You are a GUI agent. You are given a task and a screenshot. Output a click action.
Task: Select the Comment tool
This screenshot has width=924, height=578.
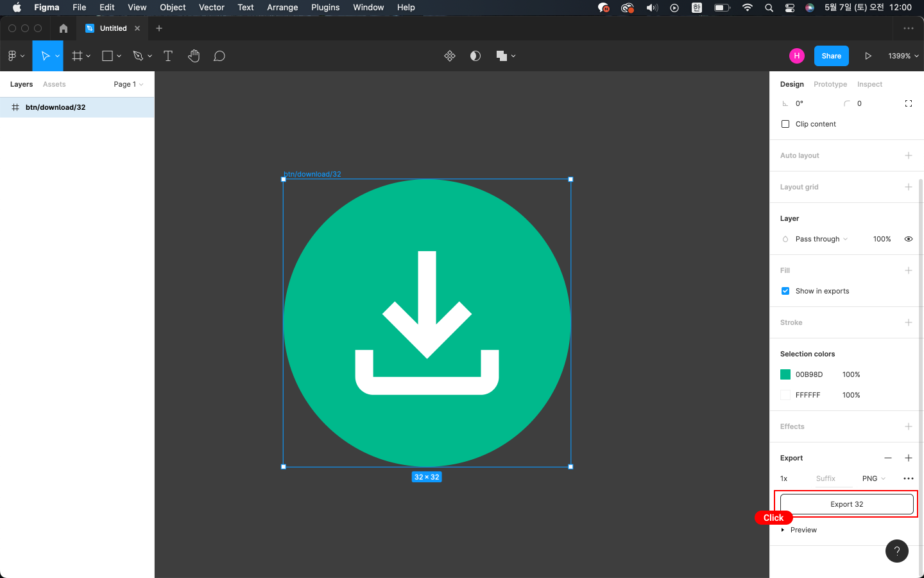pos(219,56)
